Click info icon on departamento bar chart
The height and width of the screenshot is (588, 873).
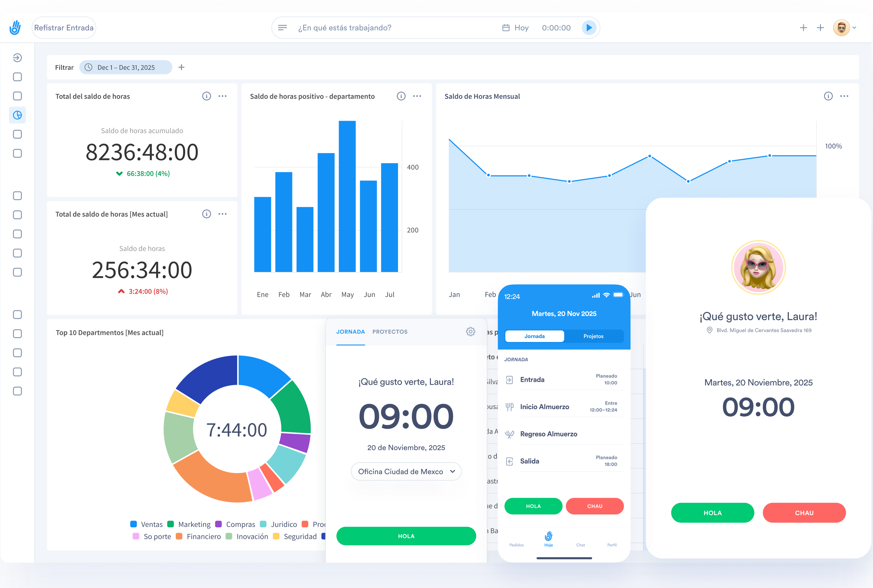point(401,96)
